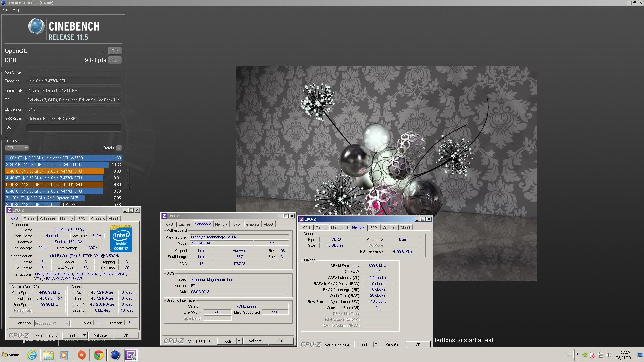Expand ranking Details with the arrow button

(x=119, y=148)
